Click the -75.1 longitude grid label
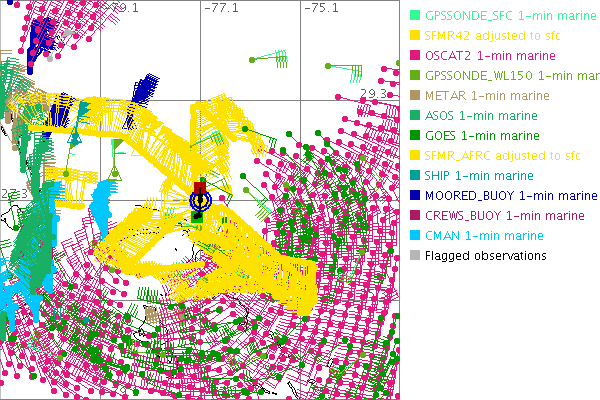The width and height of the screenshot is (600, 400). coord(321,8)
